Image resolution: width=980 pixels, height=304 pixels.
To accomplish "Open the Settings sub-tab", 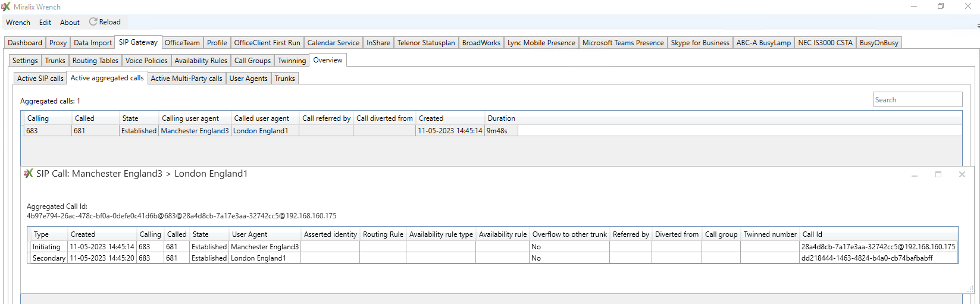I will (25, 61).
